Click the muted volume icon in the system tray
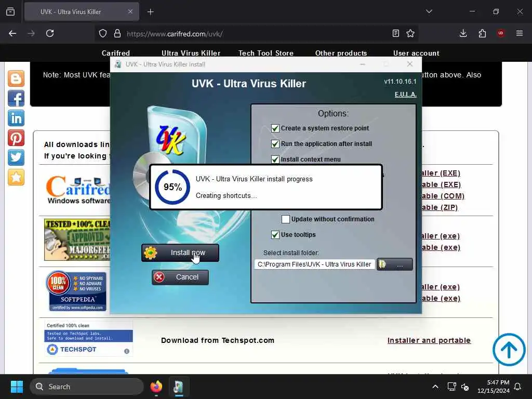Screen dimensions: 532x399 point(465,387)
